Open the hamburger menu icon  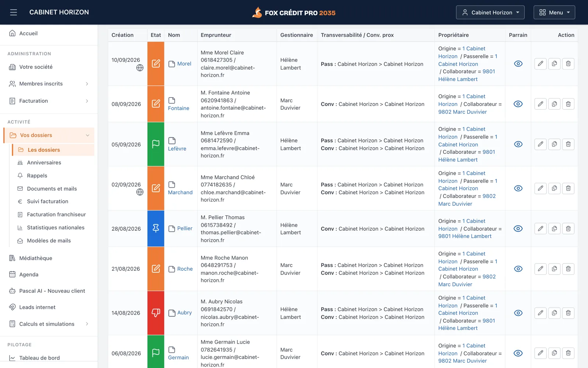tap(14, 13)
